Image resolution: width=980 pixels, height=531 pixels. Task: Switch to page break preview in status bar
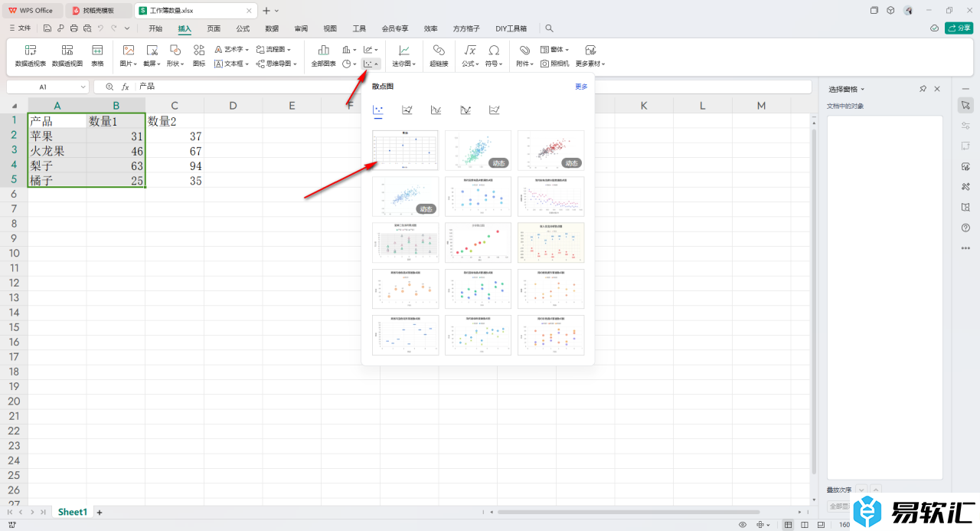(803, 525)
